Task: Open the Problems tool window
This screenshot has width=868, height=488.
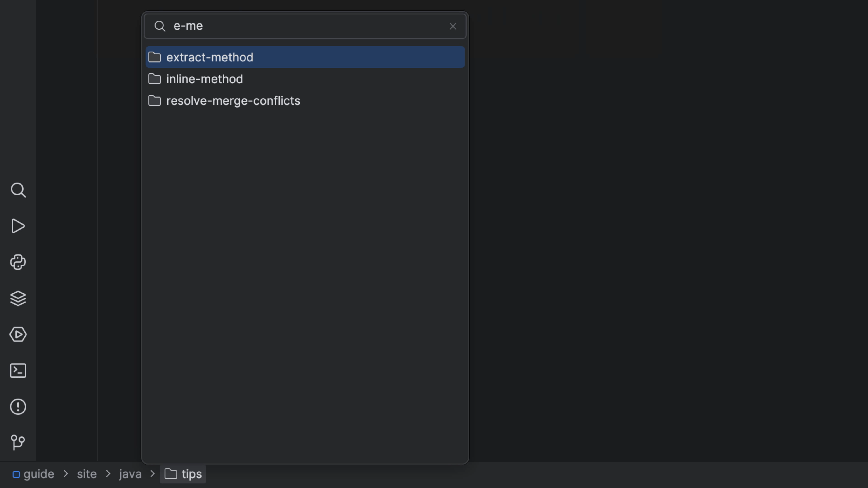Action: [x=18, y=406]
